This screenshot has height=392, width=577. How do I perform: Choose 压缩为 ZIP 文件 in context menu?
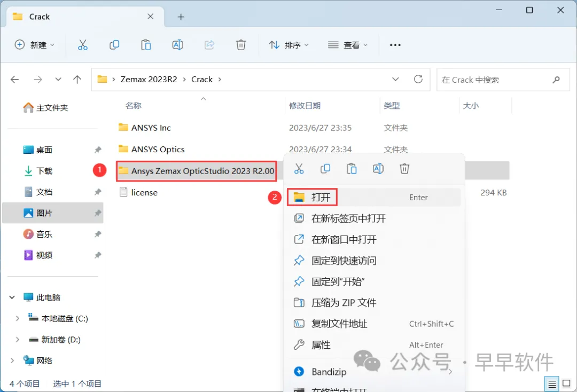click(x=374, y=303)
